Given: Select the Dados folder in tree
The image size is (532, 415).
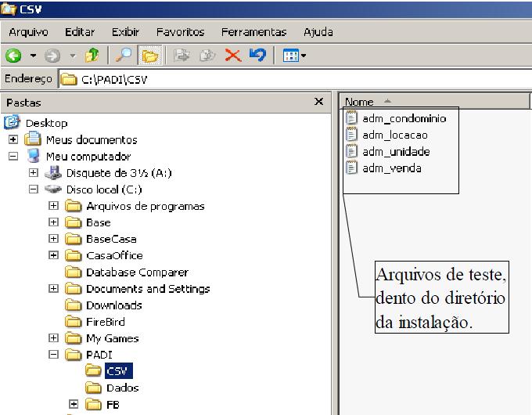Looking at the screenshot, I should [121, 388].
